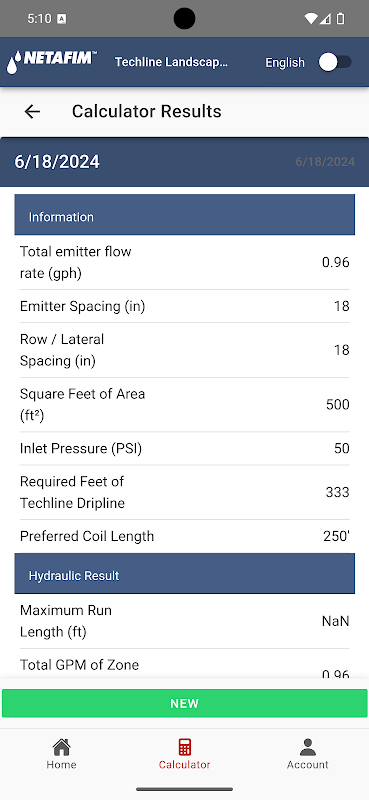Tap the Inlet Pressure (PSI) row
Viewport: 369px width, 800px height.
184,448
